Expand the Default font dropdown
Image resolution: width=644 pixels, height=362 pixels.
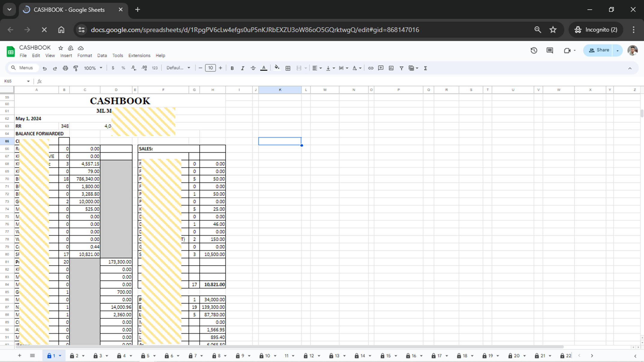tap(178, 68)
